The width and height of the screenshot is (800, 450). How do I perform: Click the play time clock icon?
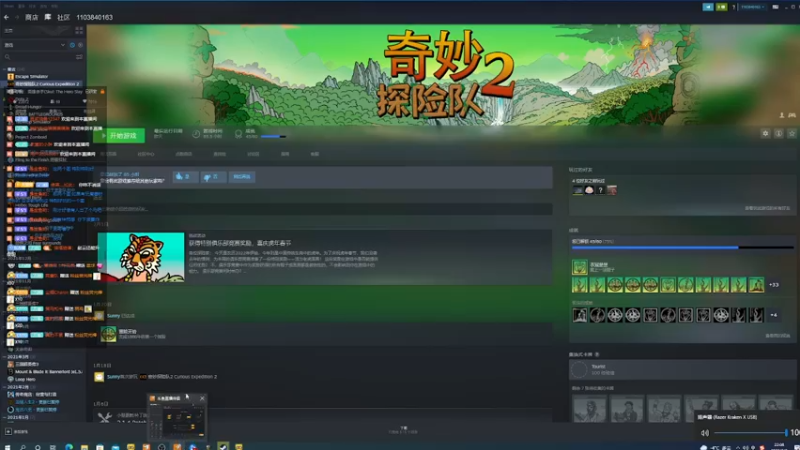[196, 134]
